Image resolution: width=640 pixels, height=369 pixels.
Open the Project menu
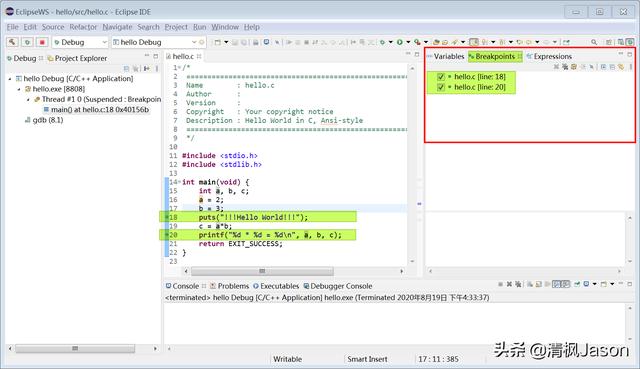[x=176, y=27]
